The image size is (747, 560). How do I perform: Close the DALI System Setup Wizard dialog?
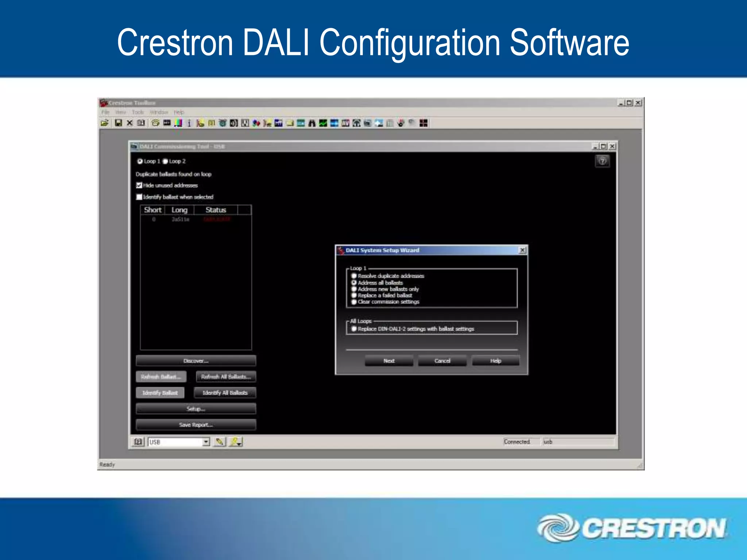(x=522, y=250)
